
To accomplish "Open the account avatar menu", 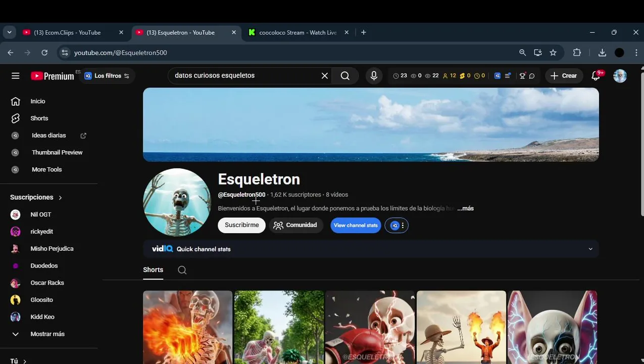I will point(620,76).
